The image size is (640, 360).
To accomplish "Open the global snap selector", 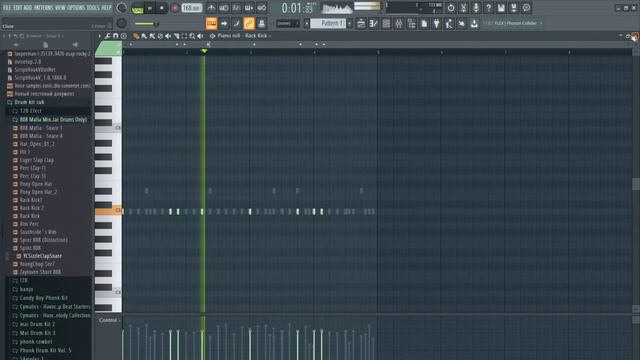I will [x=288, y=24].
